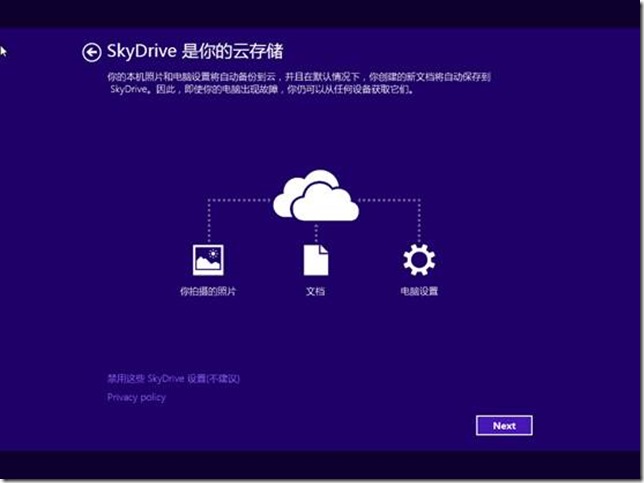The width and height of the screenshot is (644, 483).
Task: Click the SkyDrive cloud icon
Action: pyautogui.click(x=316, y=196)
